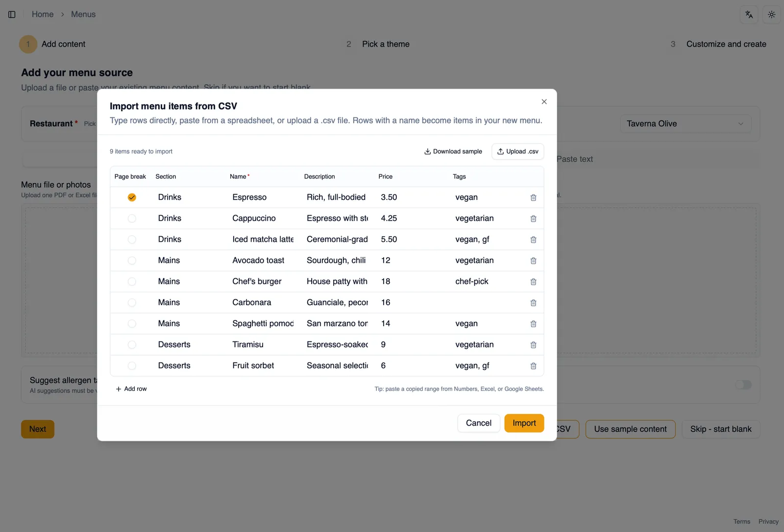Screen dimensions: 784x532
Task: Enable page break for Tiramisu
Action: click(x=132, y=345)
